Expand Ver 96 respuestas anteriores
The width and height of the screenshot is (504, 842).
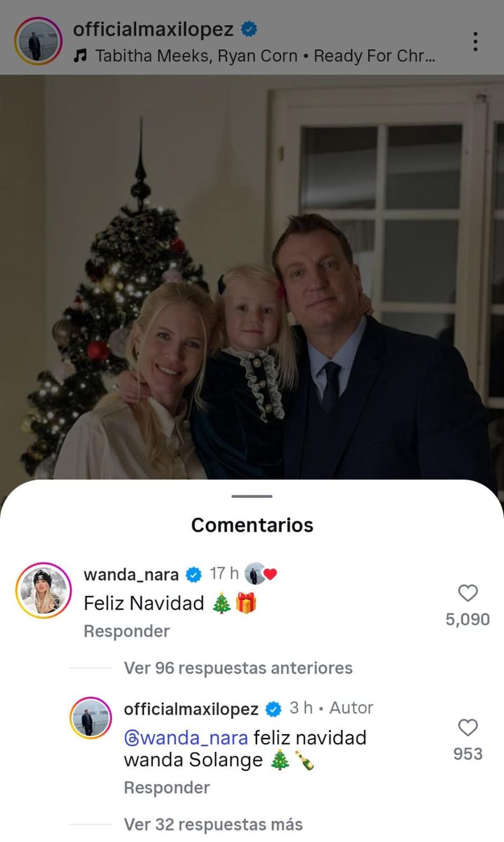pos(238,668)
